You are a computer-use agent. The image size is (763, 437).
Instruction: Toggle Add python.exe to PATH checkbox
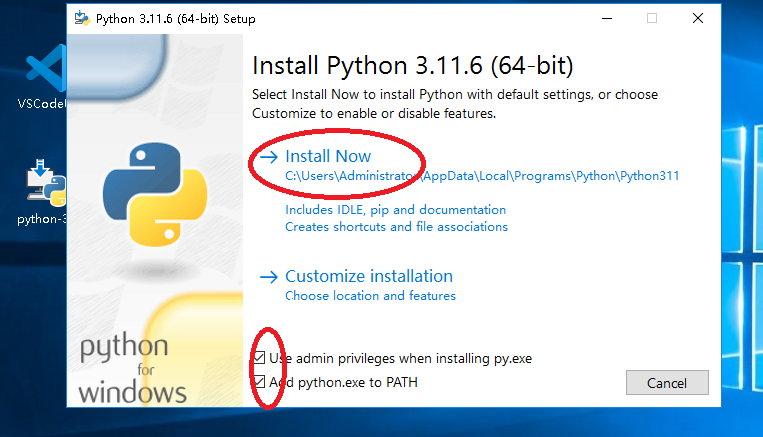pos(259,382)
